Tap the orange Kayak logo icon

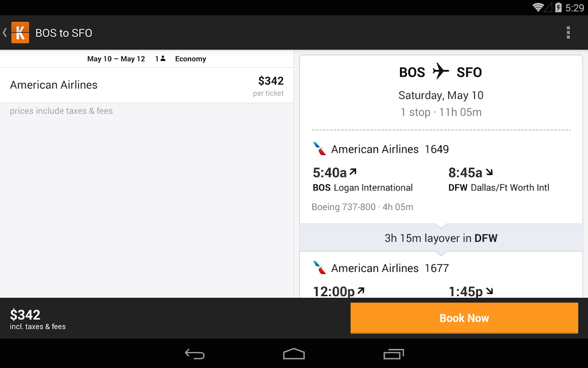click(20, 33)
